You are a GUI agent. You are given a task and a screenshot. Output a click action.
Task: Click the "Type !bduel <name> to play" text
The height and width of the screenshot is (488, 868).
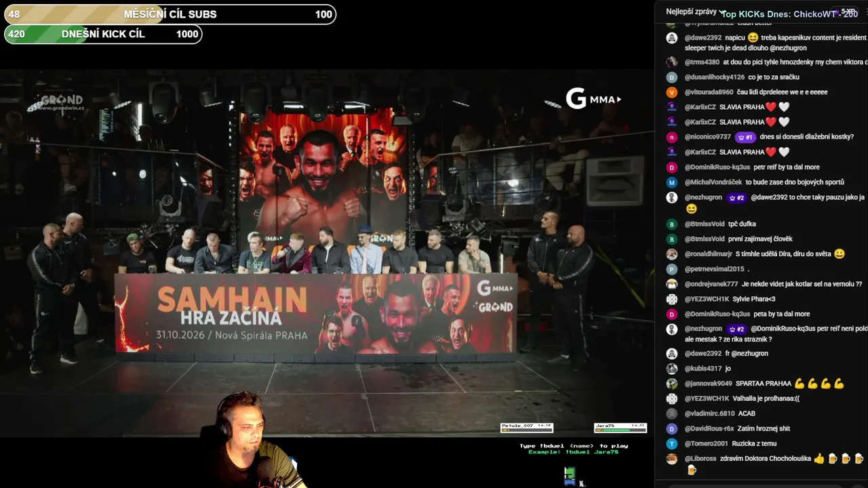pos(574,446)
